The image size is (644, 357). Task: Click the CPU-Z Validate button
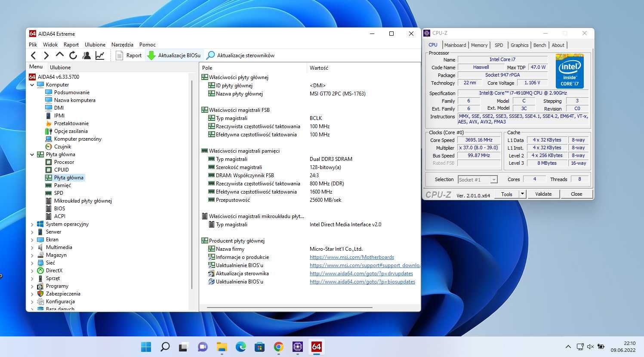pyautogui.click(x=543, y=194)
